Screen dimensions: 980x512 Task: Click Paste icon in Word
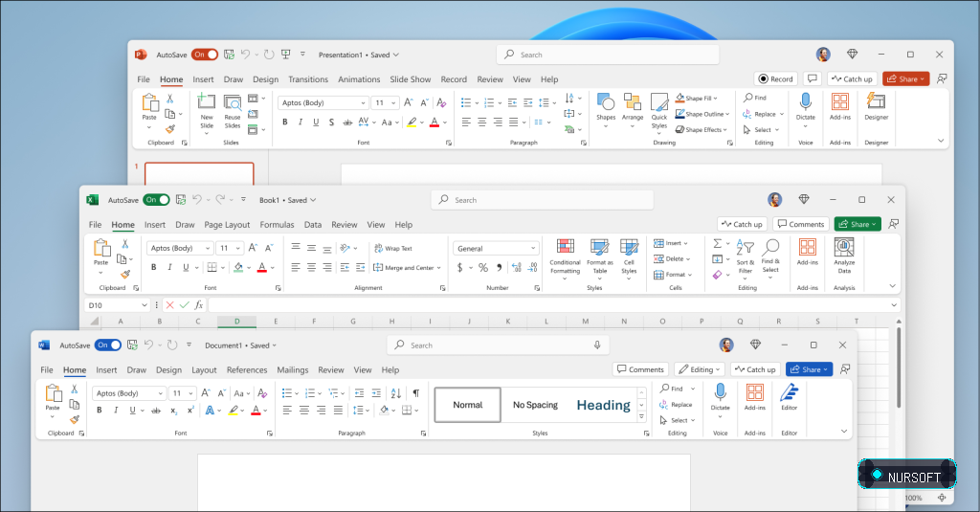(54, 392)
